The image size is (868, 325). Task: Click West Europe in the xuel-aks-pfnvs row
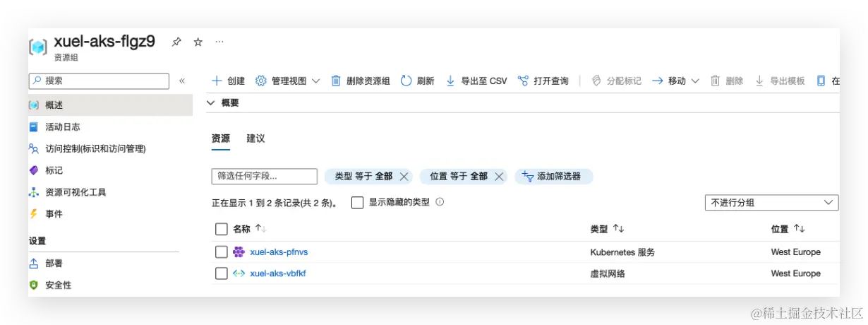796,252
